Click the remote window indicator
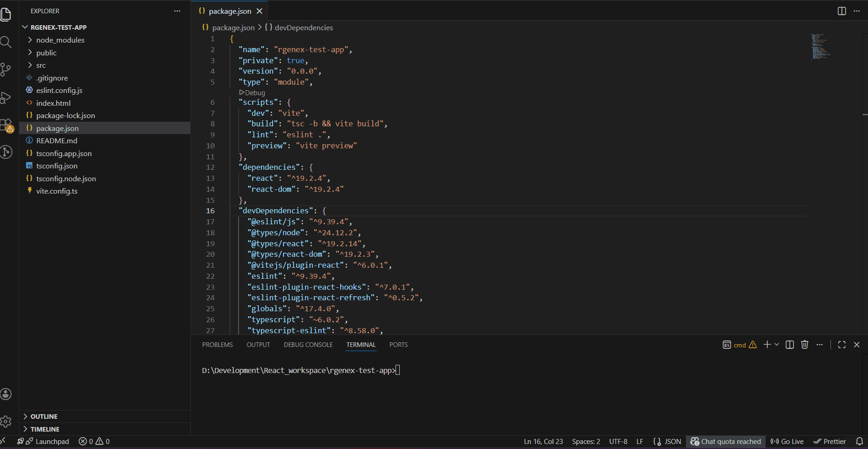868x449 pixels. click(3, 441)
